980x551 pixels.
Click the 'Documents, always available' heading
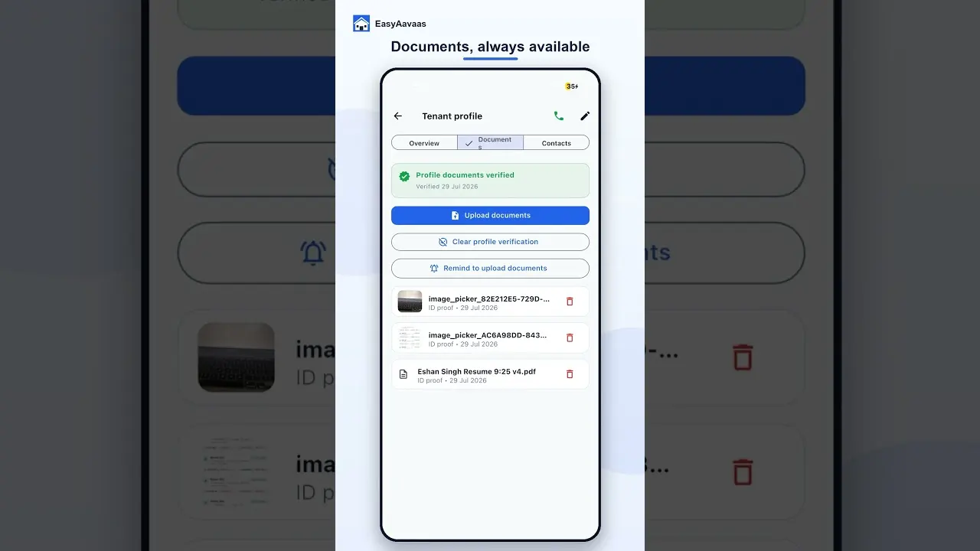[x=490, y=47]
